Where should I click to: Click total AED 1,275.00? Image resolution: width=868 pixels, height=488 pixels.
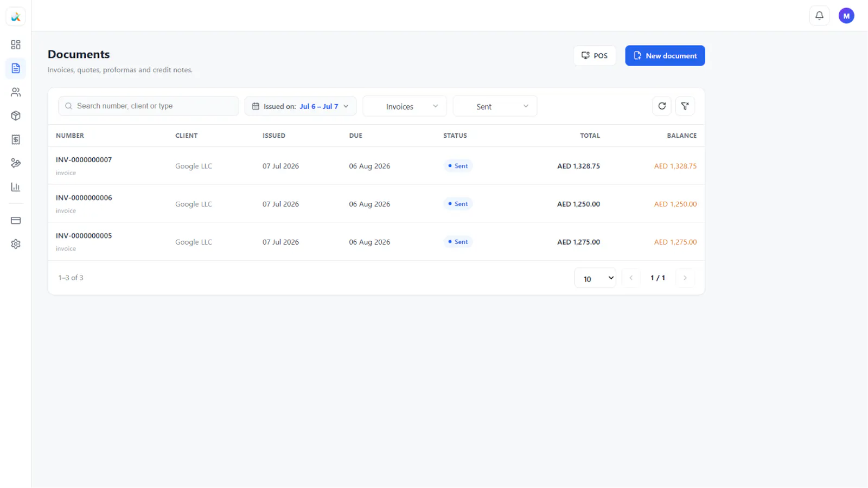[579, 242]
